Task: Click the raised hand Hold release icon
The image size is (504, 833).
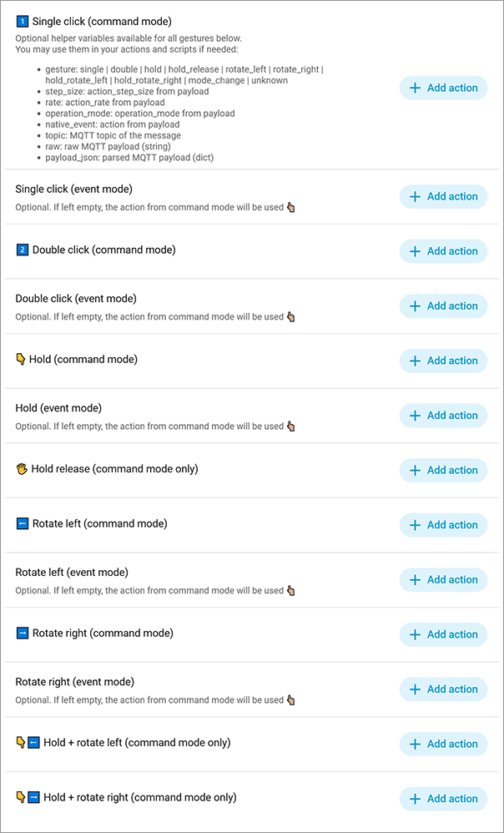Action: pyautogui.click(x=22, y=469)
